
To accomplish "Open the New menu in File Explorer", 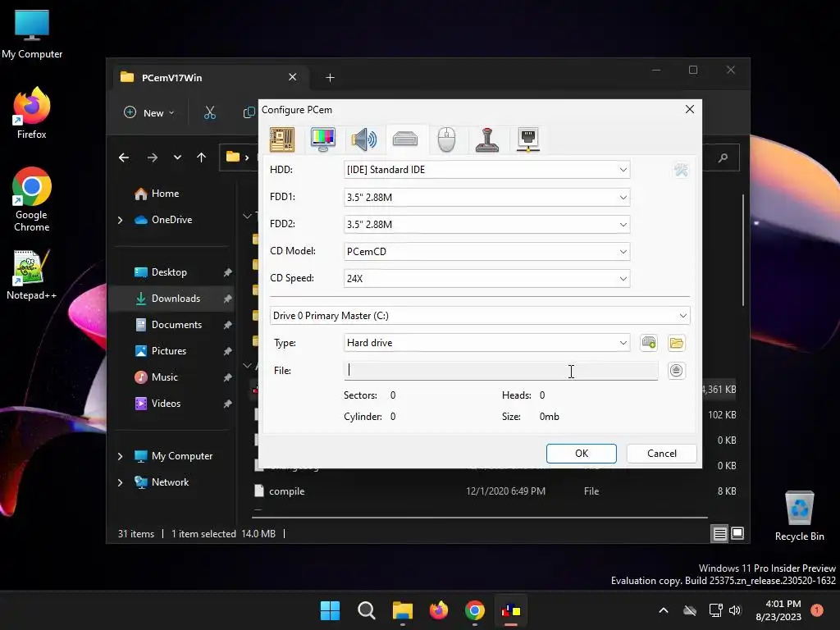I will (x=149, y=112).
